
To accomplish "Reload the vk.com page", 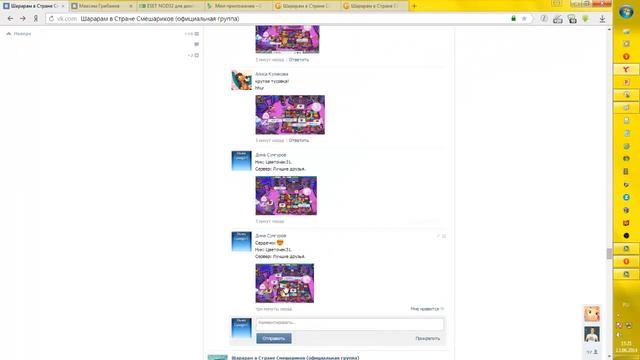I will pyautogui.click(x=51, y=19).
